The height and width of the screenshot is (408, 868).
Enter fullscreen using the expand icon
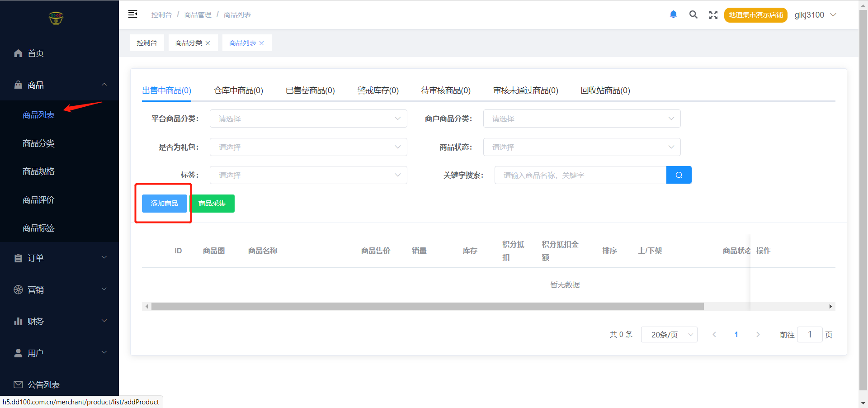click(713, 14)
